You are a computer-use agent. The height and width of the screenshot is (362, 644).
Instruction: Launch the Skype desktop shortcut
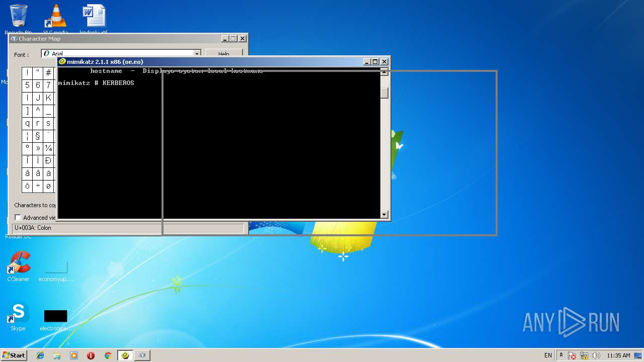[x=18, y=317]
